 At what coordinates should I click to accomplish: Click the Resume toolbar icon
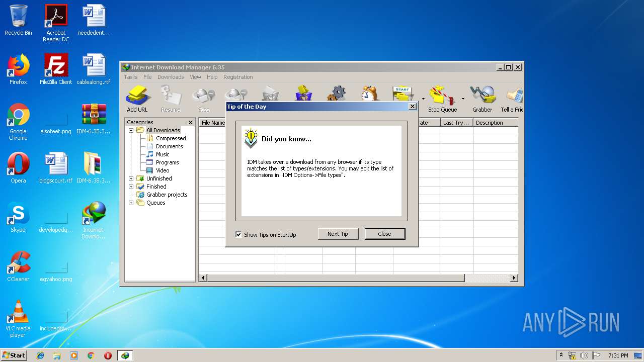[171, 99]
